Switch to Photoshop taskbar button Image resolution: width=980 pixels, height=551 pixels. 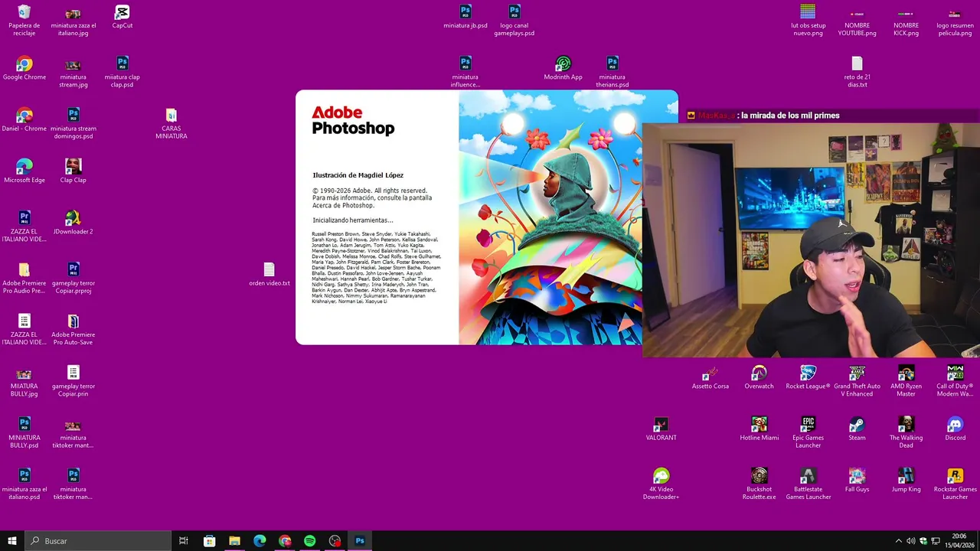[360, 541]
